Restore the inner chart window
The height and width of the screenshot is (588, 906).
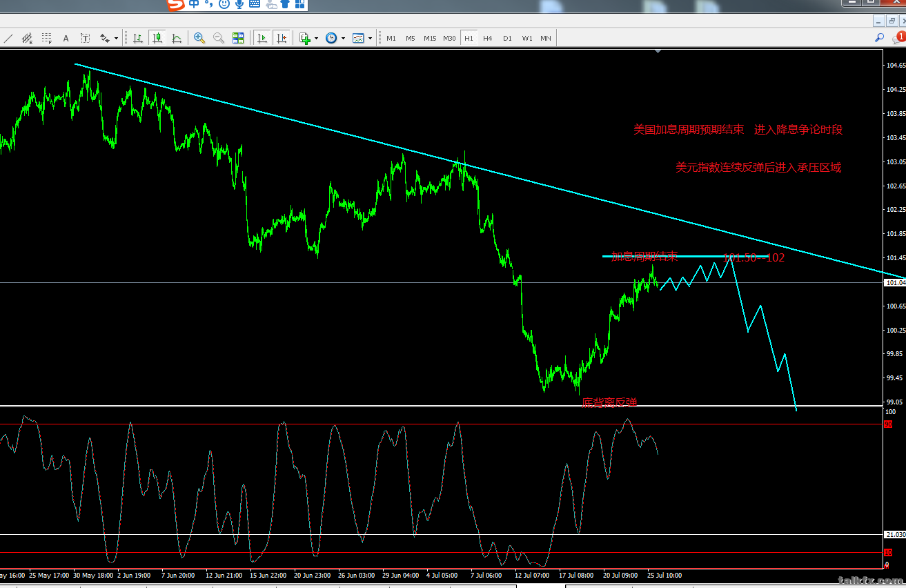coord(892,21)
